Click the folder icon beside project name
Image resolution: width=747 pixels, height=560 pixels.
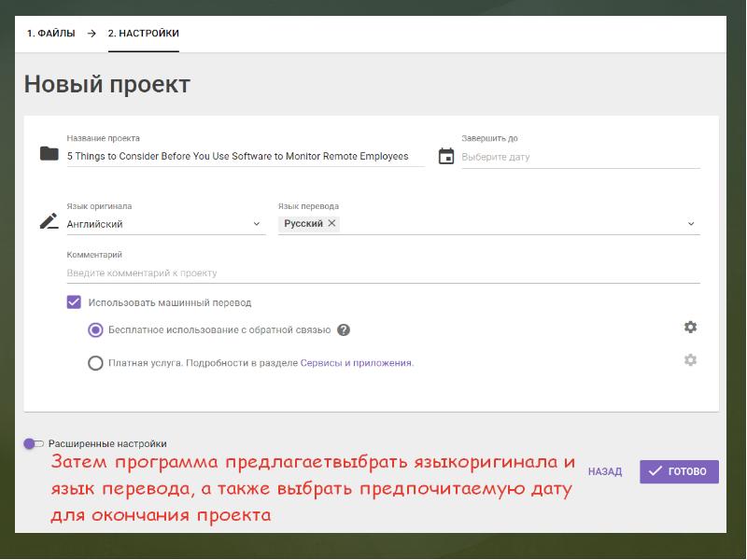click(x=49, y=154)
